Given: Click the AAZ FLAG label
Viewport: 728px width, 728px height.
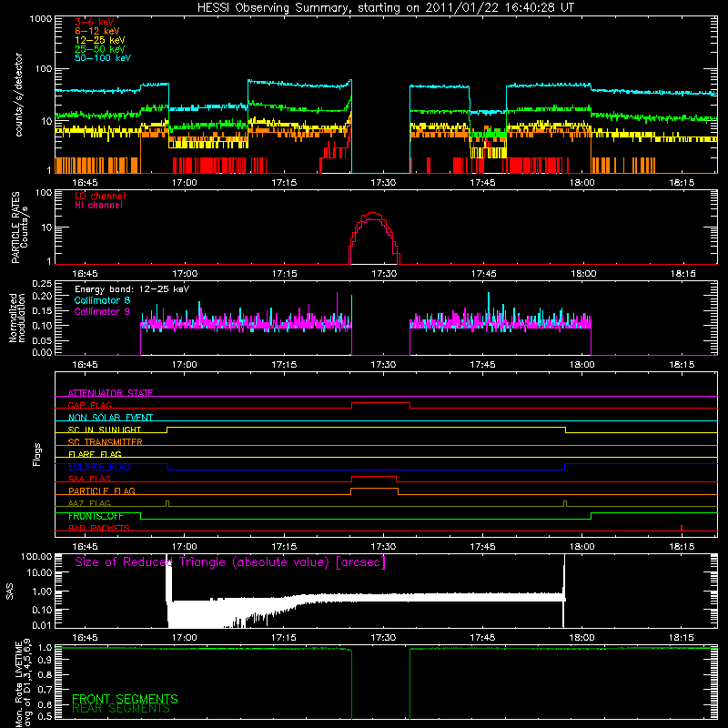Looking at the screenshot, I should (x=89, y=503).
